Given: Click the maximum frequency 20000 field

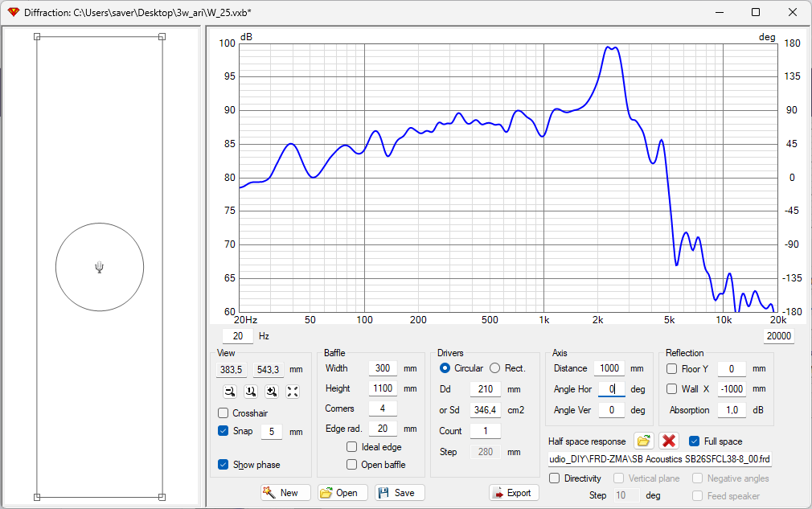Looking at the screenshot, I should [779, 336].
